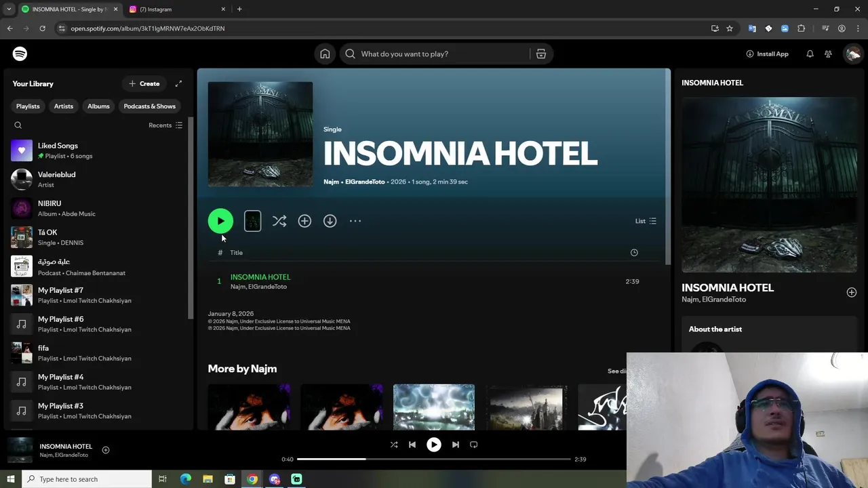The height and width of the screenshot is (488, 868).
Task: Open the user profile avatar
Action: [x=852, y=54]
